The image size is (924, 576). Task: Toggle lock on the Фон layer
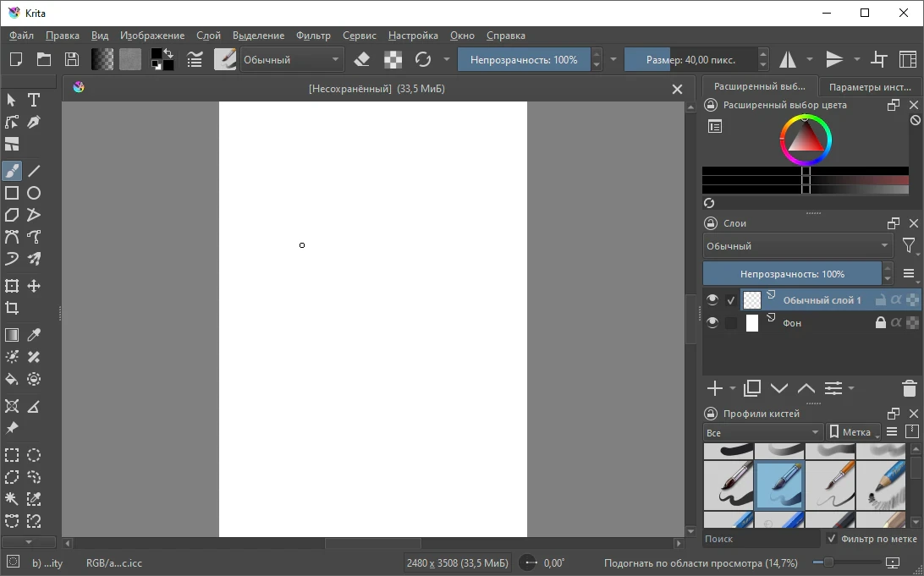point(880,323)
